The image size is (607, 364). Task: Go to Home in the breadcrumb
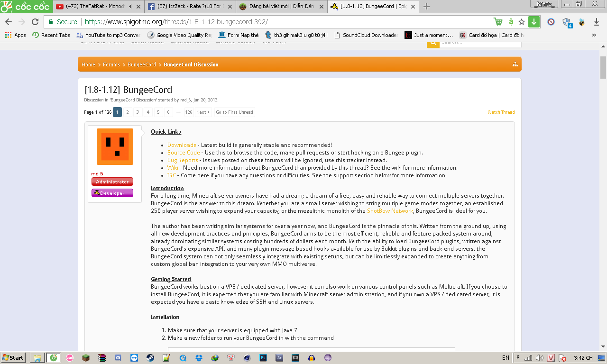tap(88, 64)
